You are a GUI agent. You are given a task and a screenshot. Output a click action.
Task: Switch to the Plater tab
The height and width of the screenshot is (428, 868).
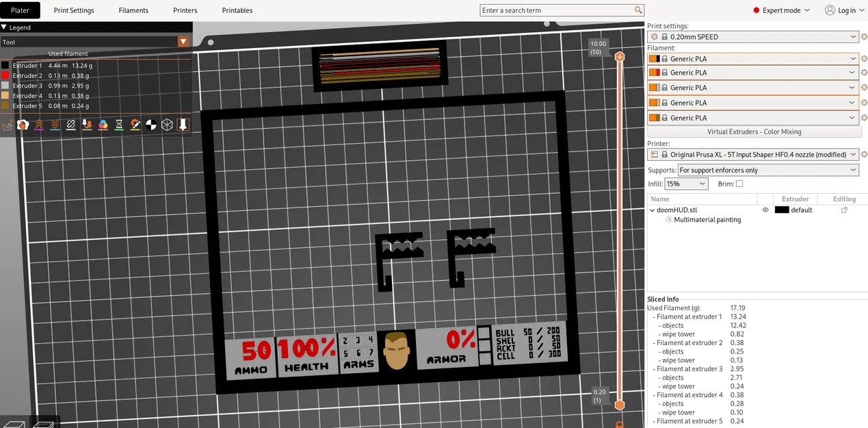pos(20,10)
